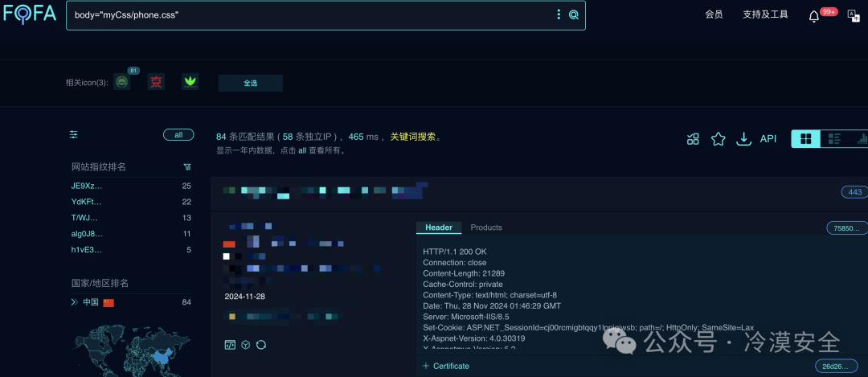This screenshot has width=868, height=377.
Task: View the page source code icon
Action: tap(230, 345)
